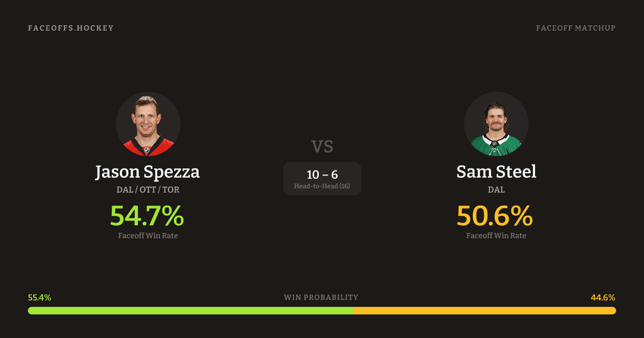The height and width of the screenshot is (338, 644).
Task: Click Faceoff Win Rate label under Spezza
Action: 148,236
